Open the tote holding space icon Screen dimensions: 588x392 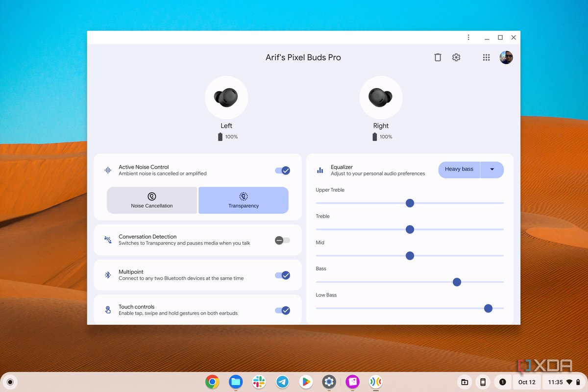point(465,382)
